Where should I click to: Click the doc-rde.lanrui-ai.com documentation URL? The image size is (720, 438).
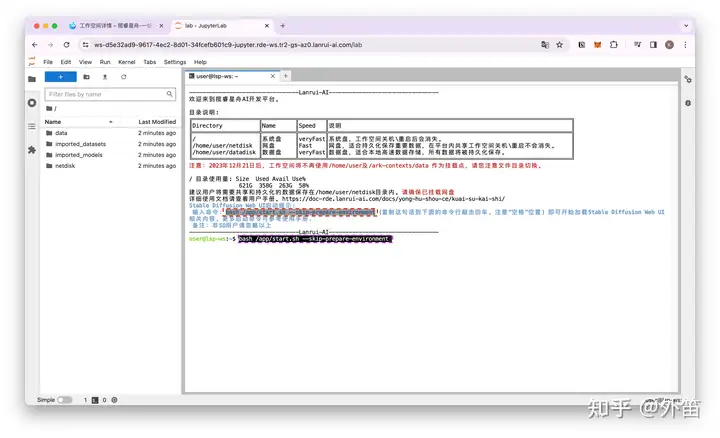(393, 199)
